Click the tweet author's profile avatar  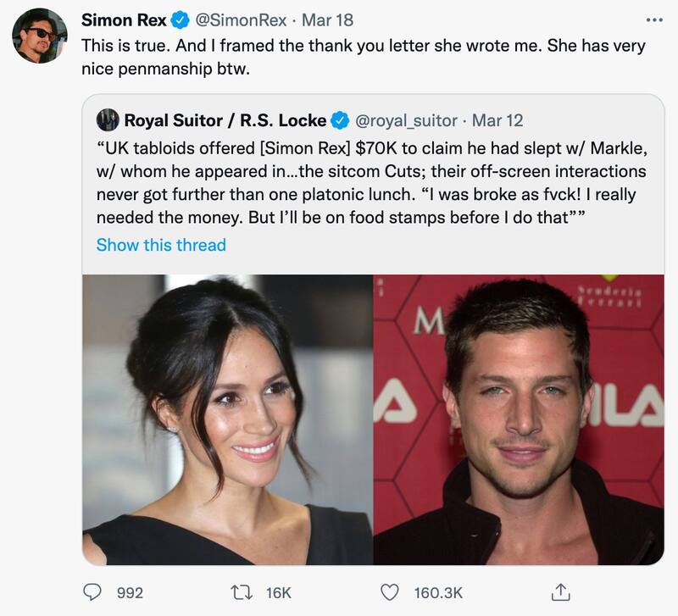click(40, 36)
